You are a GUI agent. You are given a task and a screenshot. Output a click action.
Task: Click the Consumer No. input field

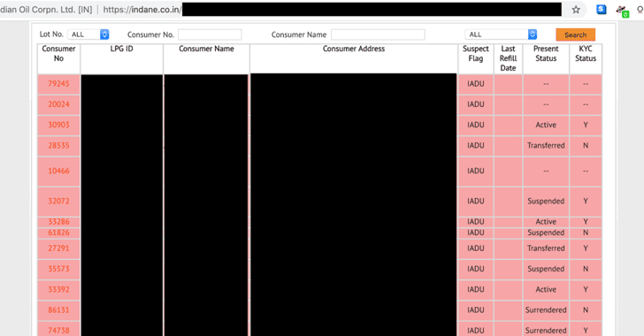210,34
